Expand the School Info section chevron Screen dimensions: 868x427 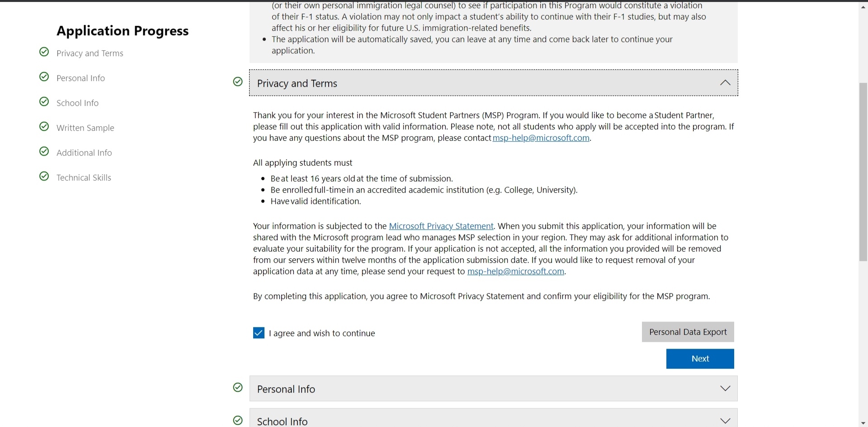pyautogui.click(x=725, y=421)
